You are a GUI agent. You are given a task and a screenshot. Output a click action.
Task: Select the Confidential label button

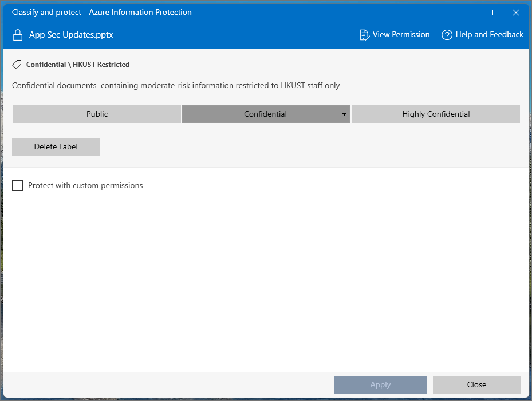(266, 114)
